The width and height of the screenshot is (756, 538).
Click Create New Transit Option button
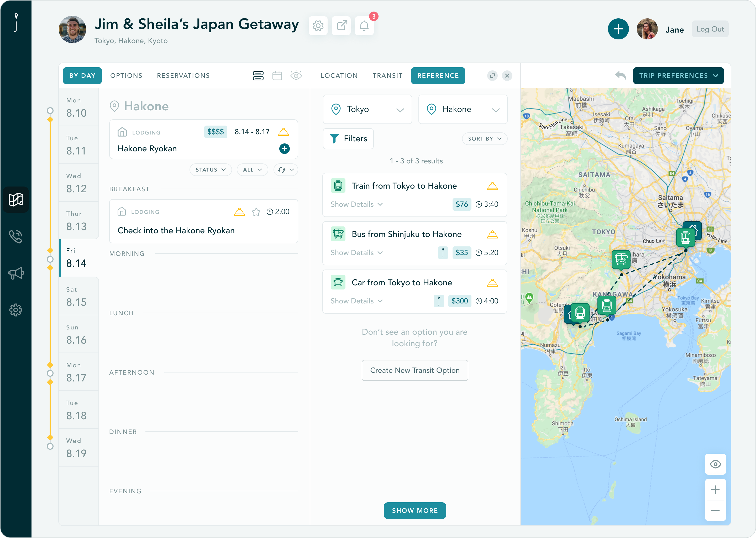(x=414, y=370)
